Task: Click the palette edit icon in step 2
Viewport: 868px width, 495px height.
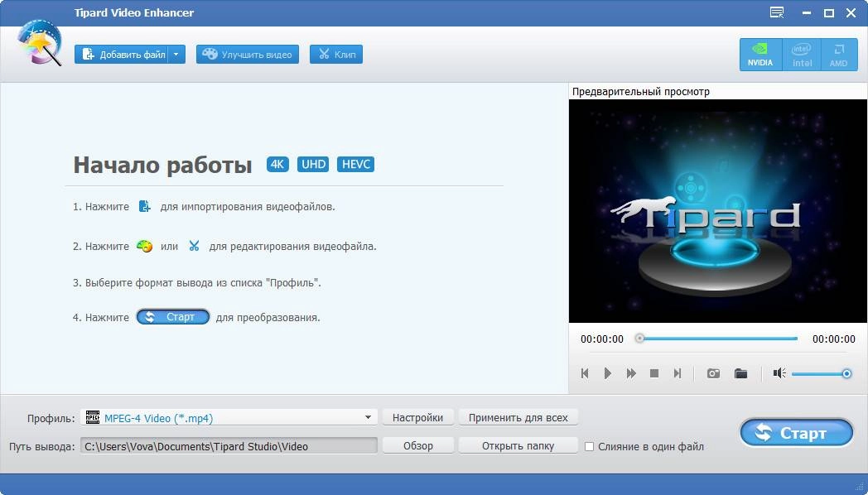Action: point(144,246)
